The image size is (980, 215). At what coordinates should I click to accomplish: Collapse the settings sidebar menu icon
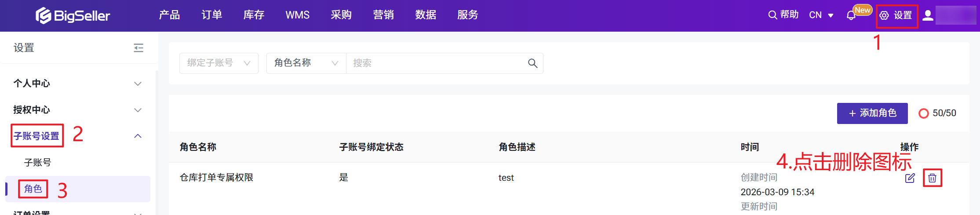(x=138, y=48)
